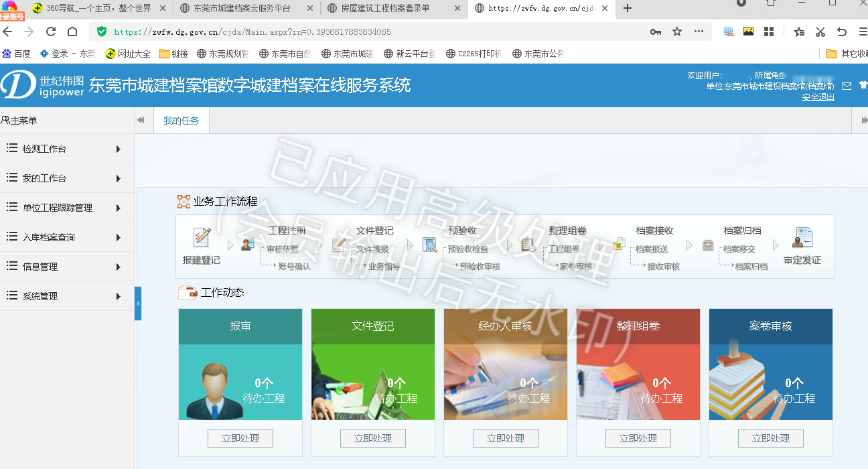Go to browser home page icon

[x=72, y=31]
